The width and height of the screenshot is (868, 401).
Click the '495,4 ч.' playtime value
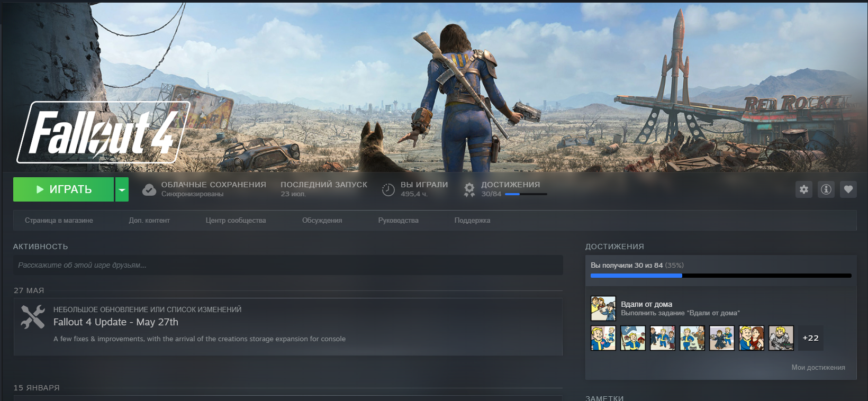tap(414, 194)
